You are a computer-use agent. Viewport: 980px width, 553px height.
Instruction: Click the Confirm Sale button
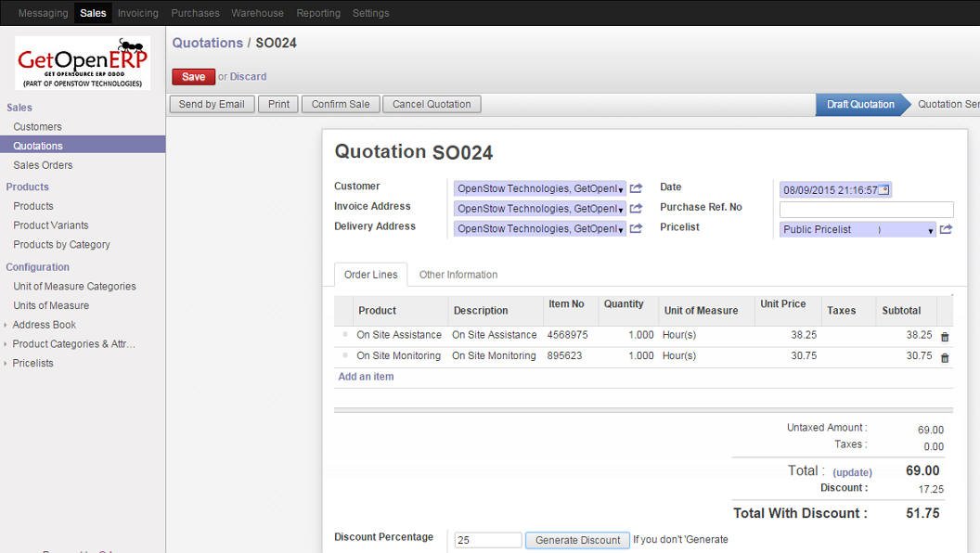[340, 104]
